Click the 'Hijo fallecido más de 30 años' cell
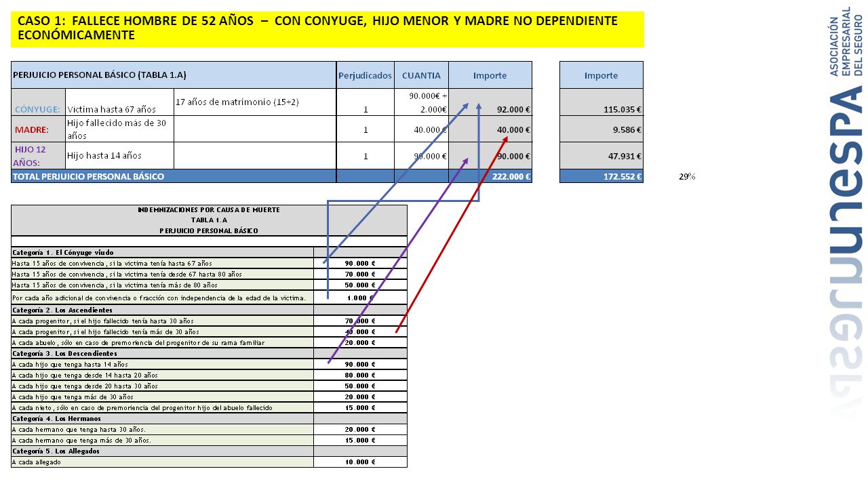Viewport: 868px width, 488px height. click(x=119, y=129)
